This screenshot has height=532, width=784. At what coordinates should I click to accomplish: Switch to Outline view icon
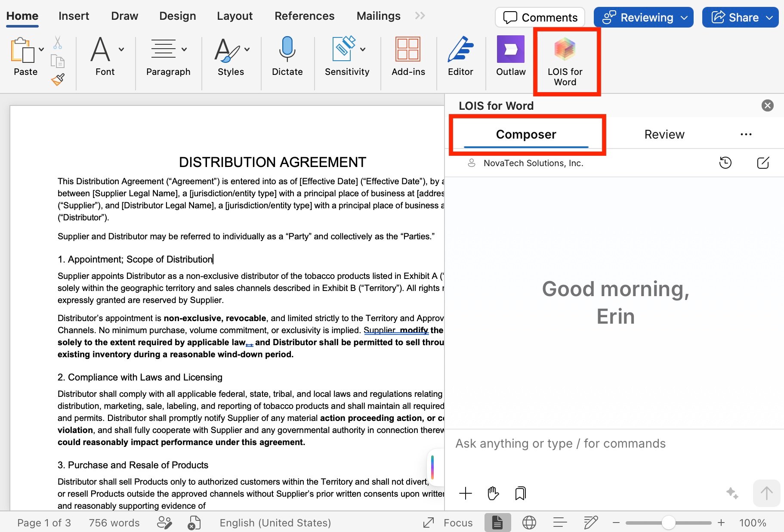pyautogui.click(x=560, y=523)
